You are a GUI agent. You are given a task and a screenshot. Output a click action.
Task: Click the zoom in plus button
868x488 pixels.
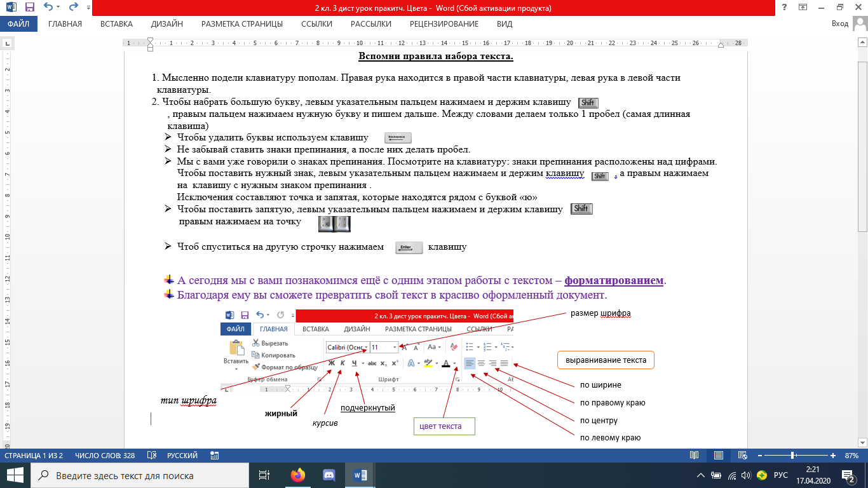click(x=833, y=456)
